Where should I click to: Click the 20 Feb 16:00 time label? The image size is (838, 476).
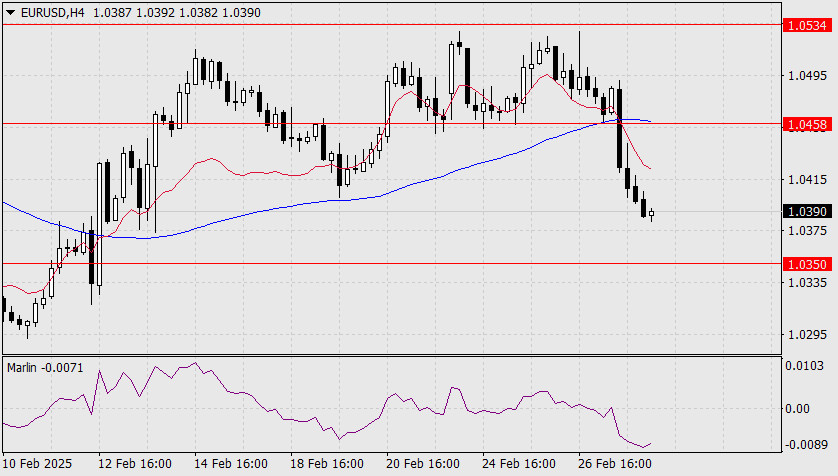pyautogui.click(x=423, y=463)
